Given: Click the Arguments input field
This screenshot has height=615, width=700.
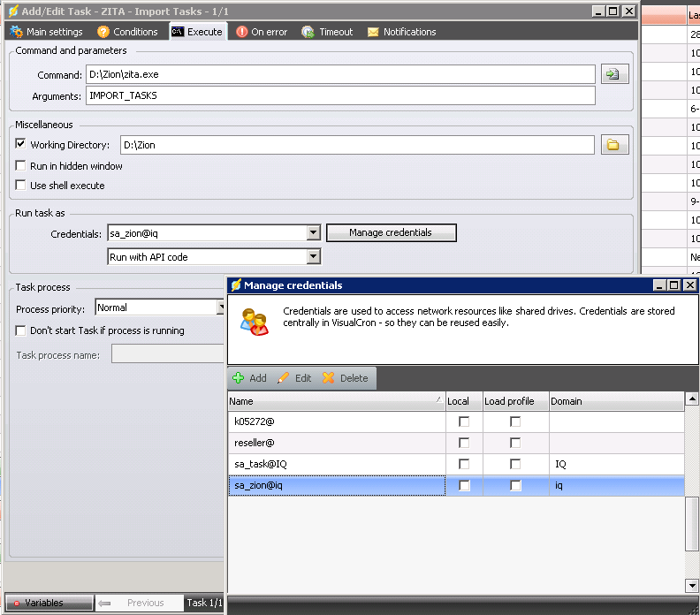Looking at the screenshot, I should [339, 95].
